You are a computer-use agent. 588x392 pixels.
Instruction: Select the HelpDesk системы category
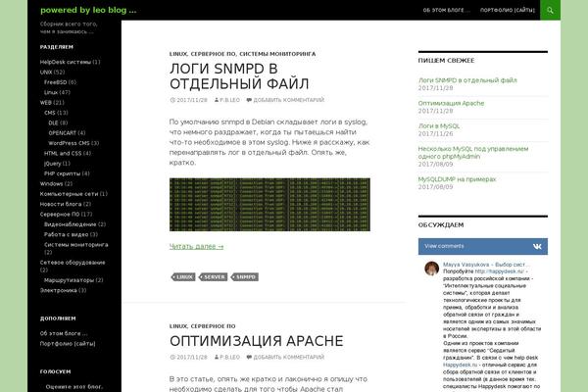pos(66,62)
